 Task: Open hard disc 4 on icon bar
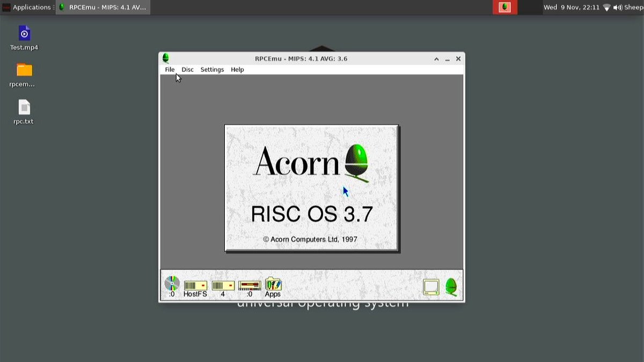tap(223, 289)
